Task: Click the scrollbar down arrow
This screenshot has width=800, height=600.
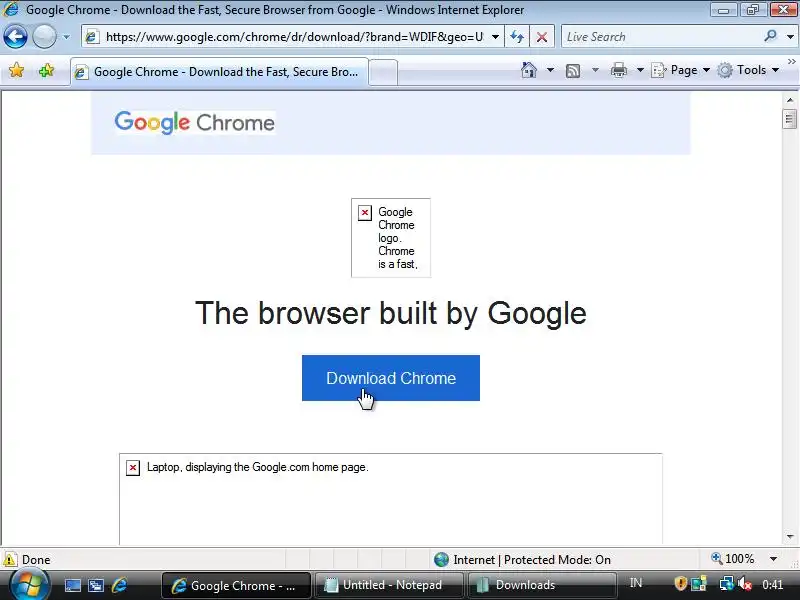Action: coord(790,536)
